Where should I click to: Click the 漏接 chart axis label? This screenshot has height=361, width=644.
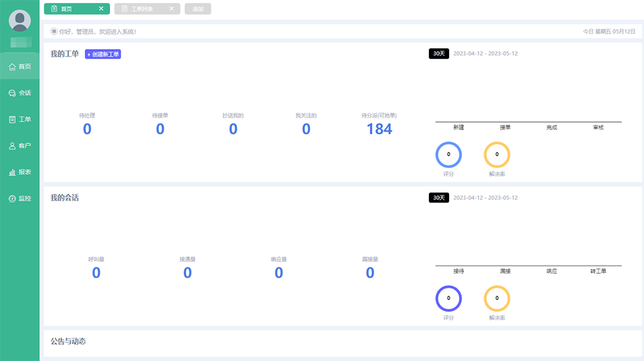505,271
